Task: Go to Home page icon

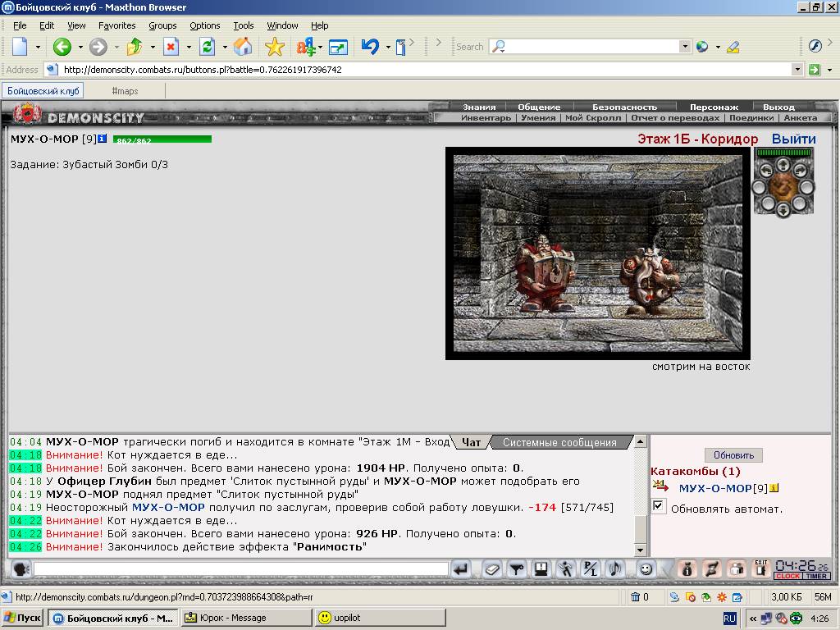Action: [243, 47]
